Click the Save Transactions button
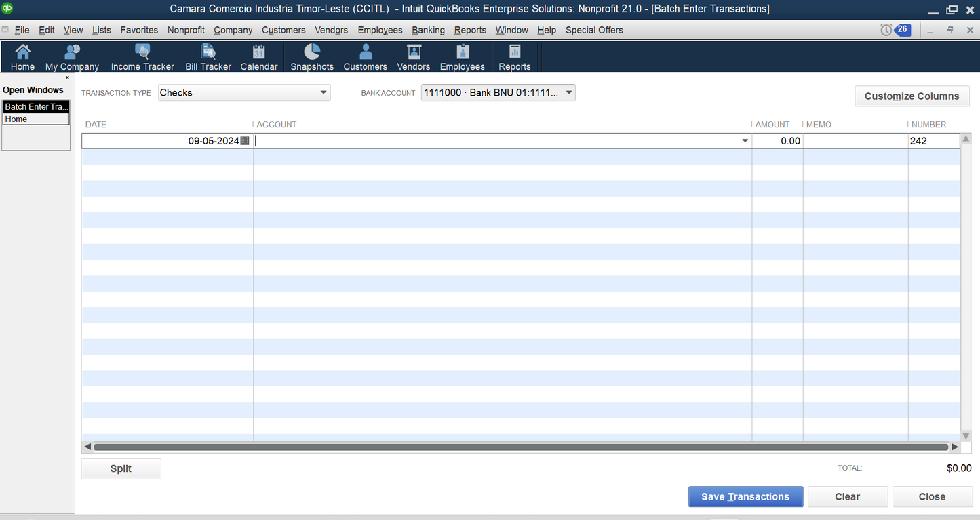Screen dimensions: 980x520 pyautogui.click(x=745, y=496)
